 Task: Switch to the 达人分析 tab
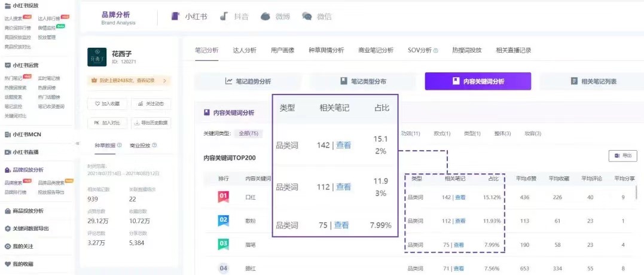point(245,50)
